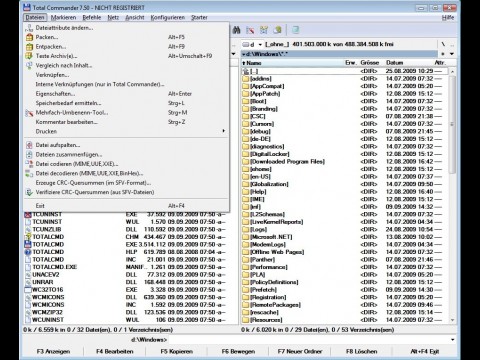
Task: Click the Verifiziere CRC-Quersummen icon
Action: (x=29, y=192)
